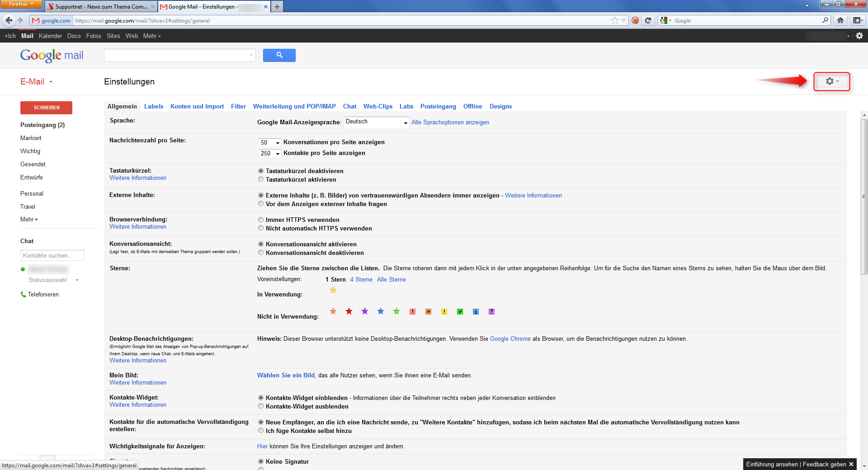Click the bookmark star in address bar
The height and width of the screenshot is (470, 868).
click(614, 20)
